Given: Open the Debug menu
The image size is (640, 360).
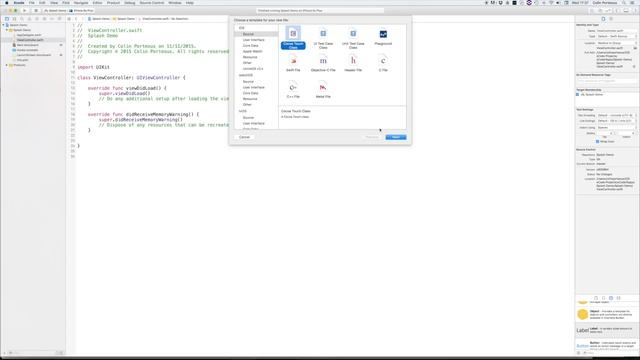Looking at the screenshot, I should 129,3.
